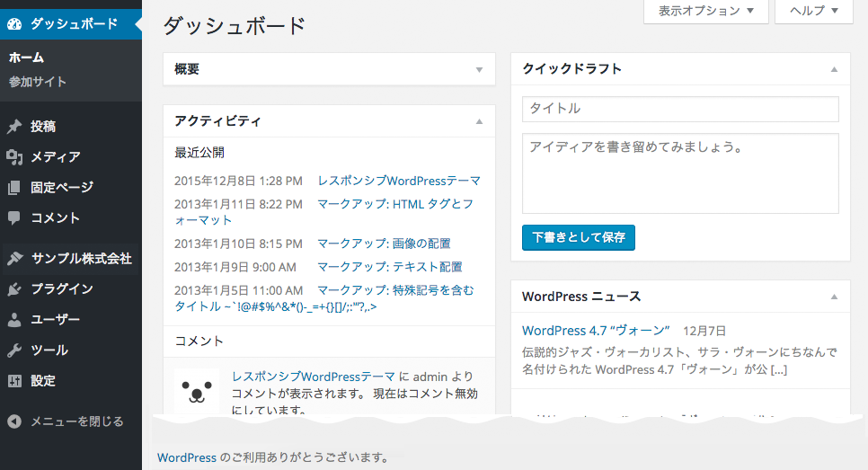Viewport: 868px width, 470px height.
Task: Click the WordPress footer link
Action: pyautogui.click(x=187, y=457)
